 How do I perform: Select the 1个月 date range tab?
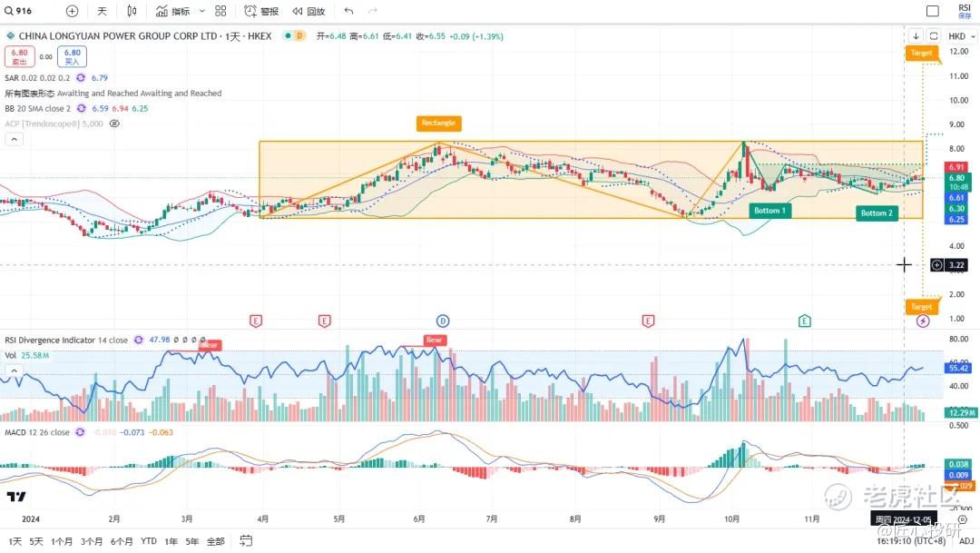click(62, 541)
